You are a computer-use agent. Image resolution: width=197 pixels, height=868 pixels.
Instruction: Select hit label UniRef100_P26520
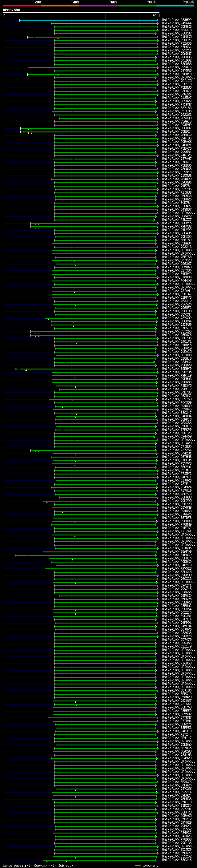click(x=177, y=304)
